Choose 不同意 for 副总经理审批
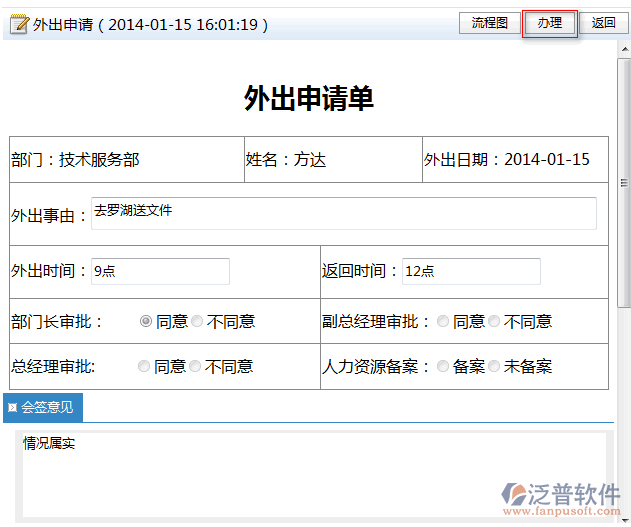 point(494,321)
